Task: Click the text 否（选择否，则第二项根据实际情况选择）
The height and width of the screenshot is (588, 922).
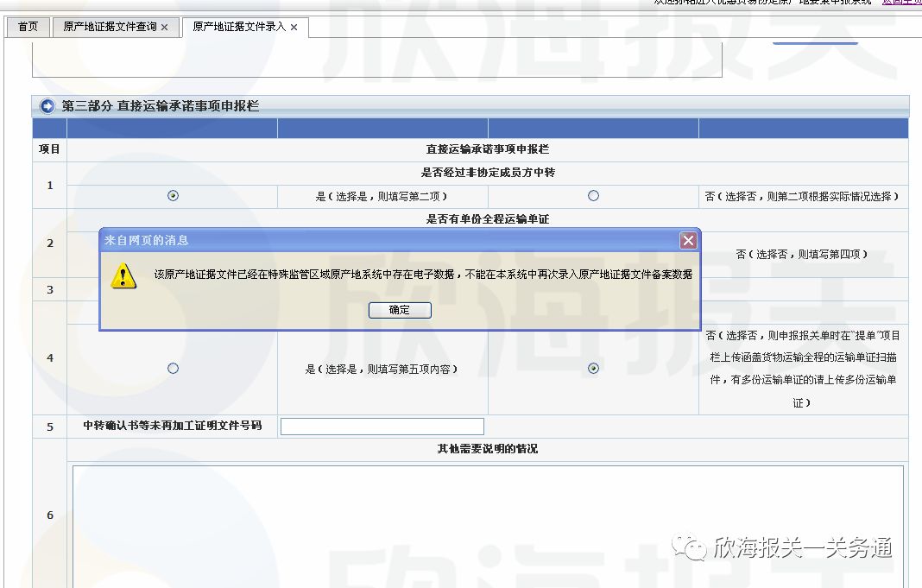Action: (802, 196)
